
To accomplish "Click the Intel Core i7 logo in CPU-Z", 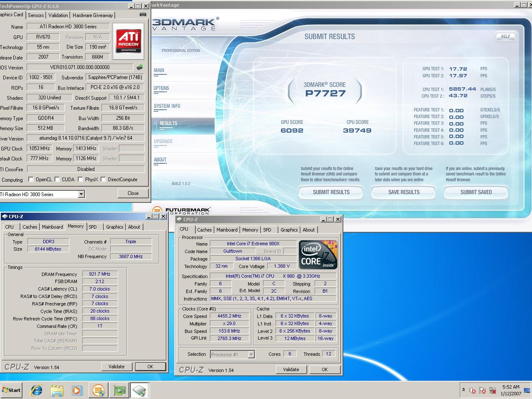I will point(318,254).
